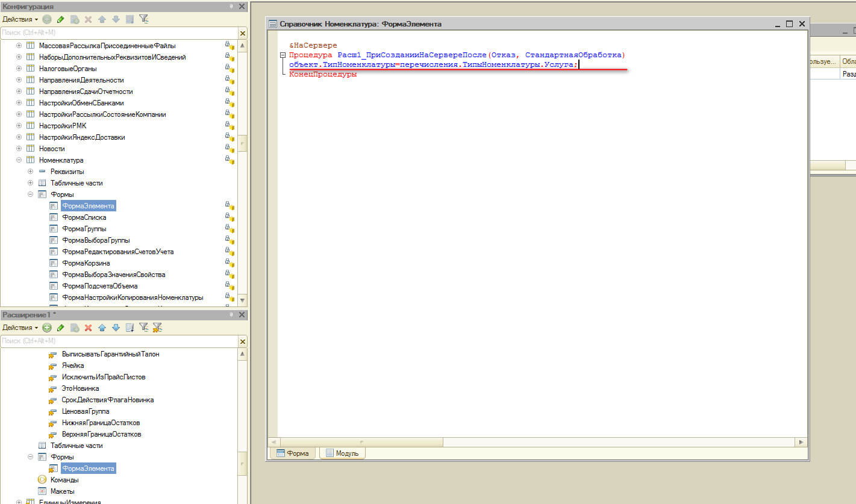
Task: Expand the Реквизиты node under Номенклатура
Action: [30, 172]
